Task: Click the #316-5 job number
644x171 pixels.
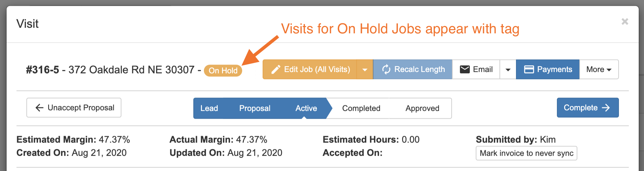Action: 43,70
